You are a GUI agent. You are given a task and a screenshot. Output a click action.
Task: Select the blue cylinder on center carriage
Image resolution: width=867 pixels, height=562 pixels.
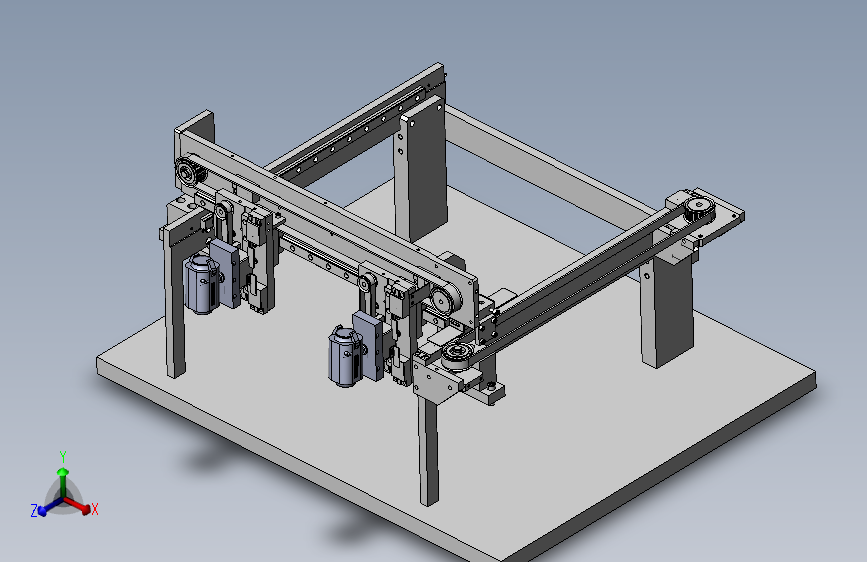pos(346,357)
